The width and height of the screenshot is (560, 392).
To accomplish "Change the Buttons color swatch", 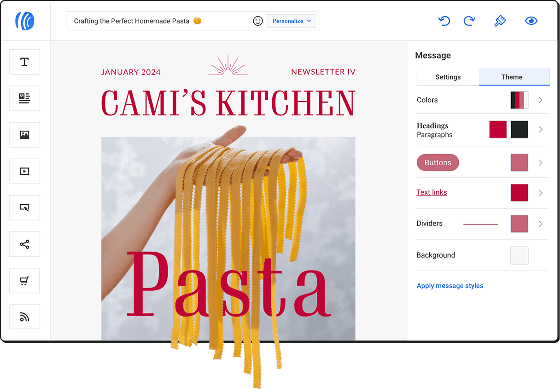I will 519,162.
